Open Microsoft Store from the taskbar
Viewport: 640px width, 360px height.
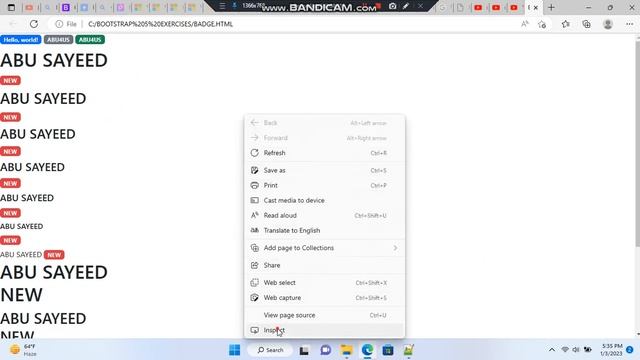tap(388, 350)
